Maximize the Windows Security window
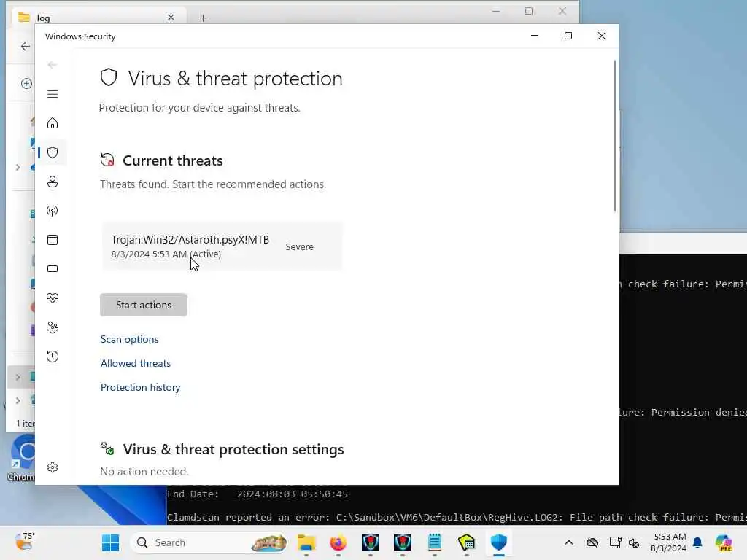Viewport: 747px width, 560px height. click(568, 36)
